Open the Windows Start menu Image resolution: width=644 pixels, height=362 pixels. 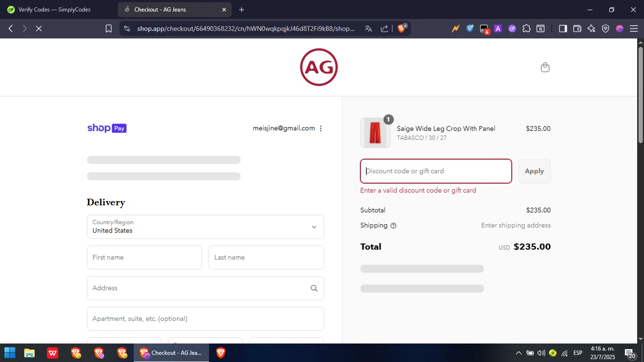[x=10, y=353]
